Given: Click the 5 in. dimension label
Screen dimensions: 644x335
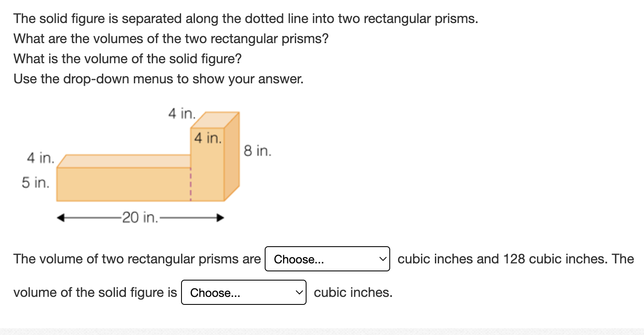Looking at the screenshot, I should [x=35, y=182].
